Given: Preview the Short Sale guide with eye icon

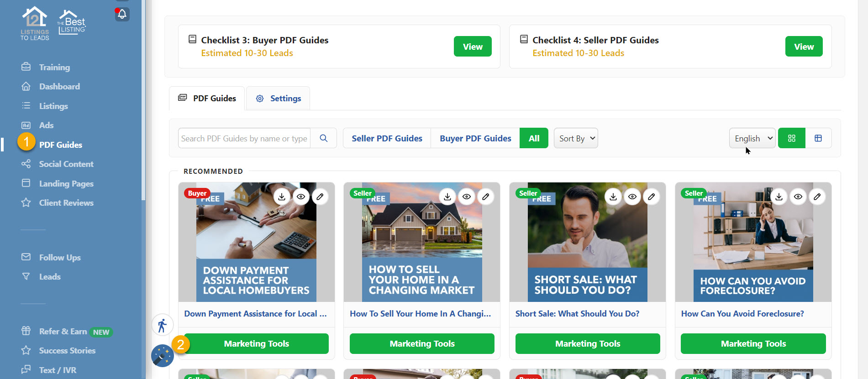Looking at the screenshot, I should coord(632,197).
